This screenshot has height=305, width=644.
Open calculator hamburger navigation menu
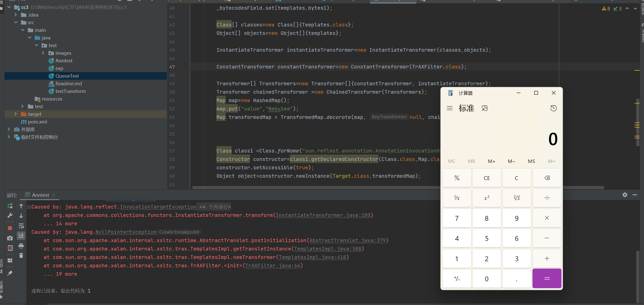450,108
